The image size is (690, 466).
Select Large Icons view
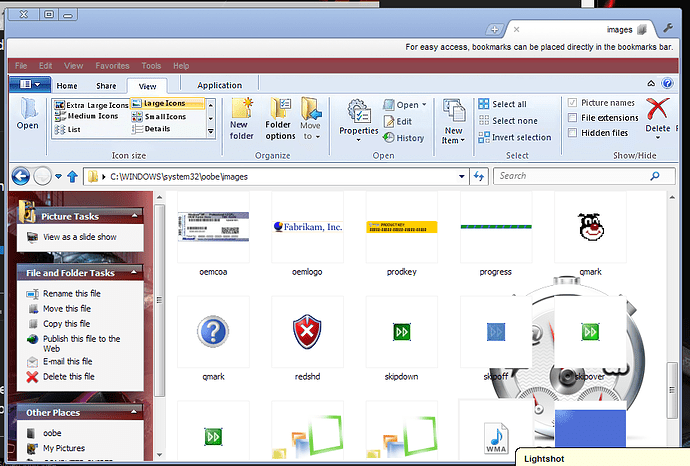pos(168,103)
